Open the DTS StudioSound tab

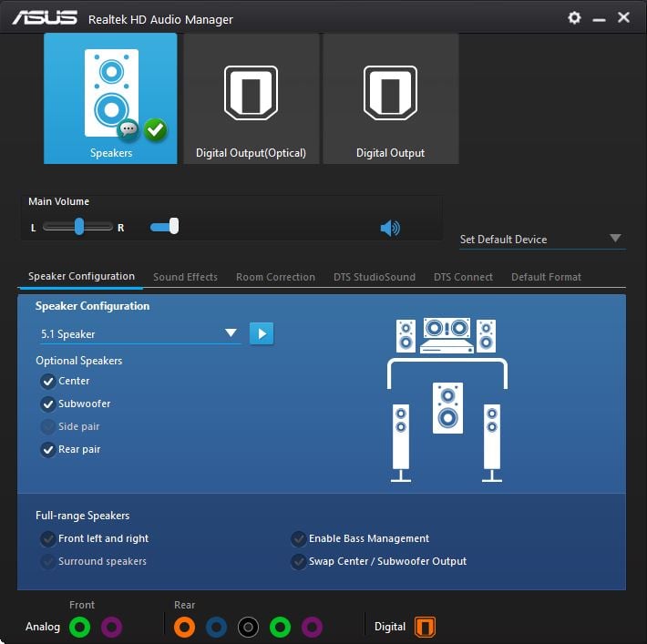375,277
